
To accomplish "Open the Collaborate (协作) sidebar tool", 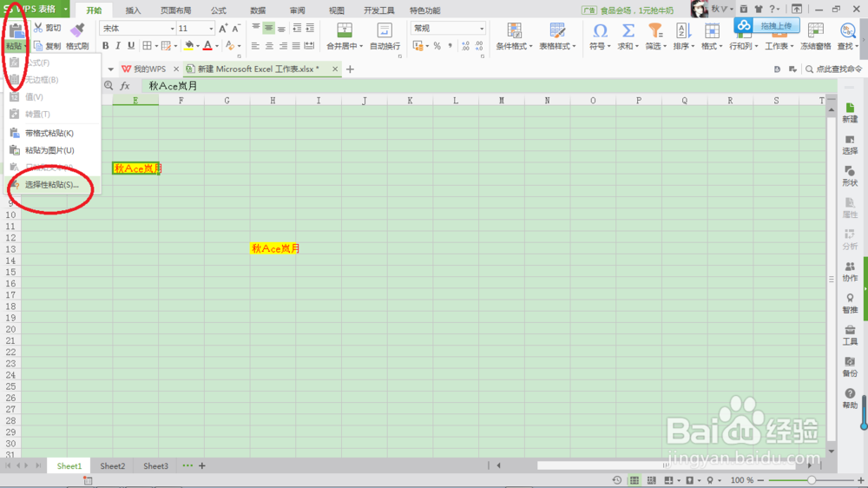I will point(850,272).
